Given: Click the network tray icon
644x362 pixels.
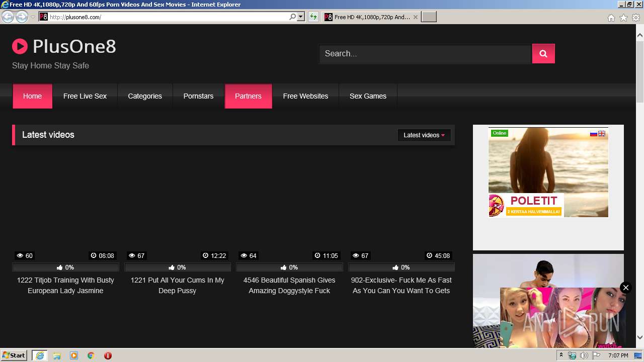Looking at the screenshot, I should pyautogui.click(x=572, y=355).
